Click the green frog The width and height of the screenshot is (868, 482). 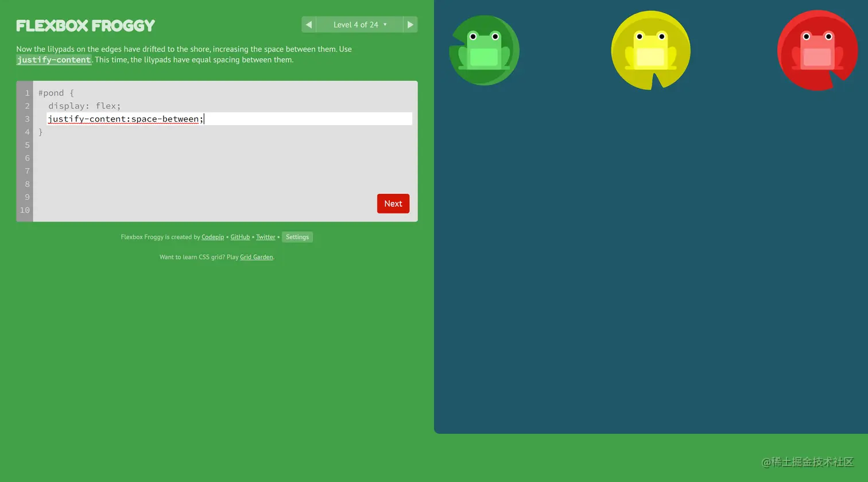484,50
